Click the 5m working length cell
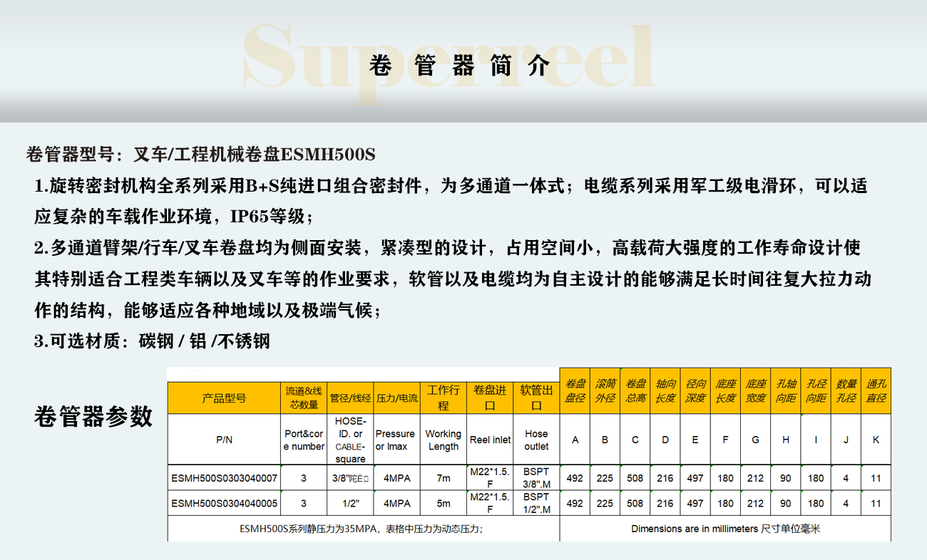 pos(443,504)
